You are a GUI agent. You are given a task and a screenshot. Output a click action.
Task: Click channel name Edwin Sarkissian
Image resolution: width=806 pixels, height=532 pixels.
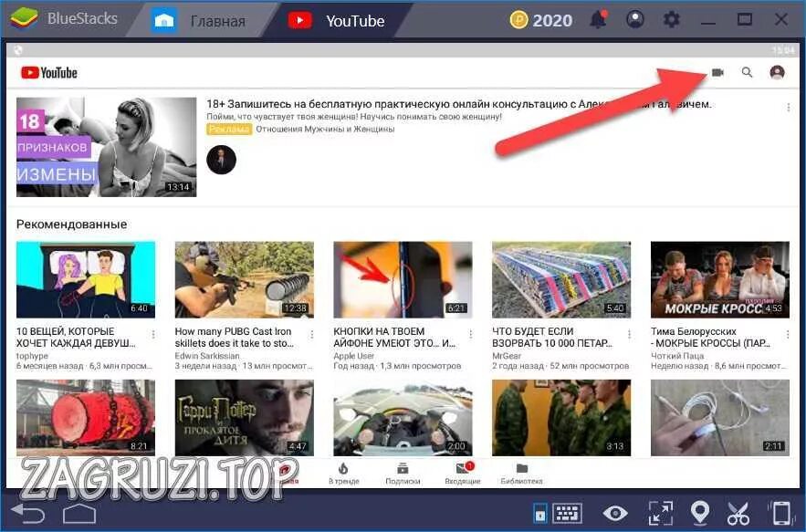point(207,356)
